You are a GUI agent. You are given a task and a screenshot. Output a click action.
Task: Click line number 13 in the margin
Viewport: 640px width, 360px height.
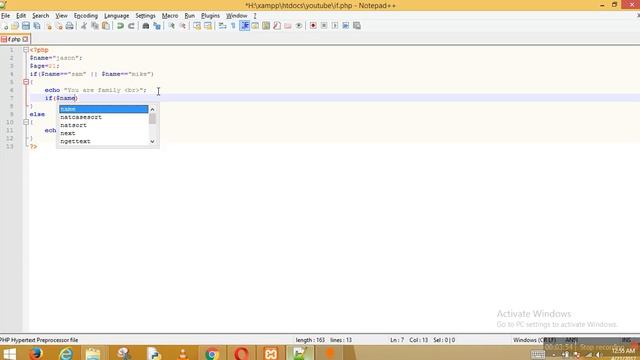click(x=10, y=147)
